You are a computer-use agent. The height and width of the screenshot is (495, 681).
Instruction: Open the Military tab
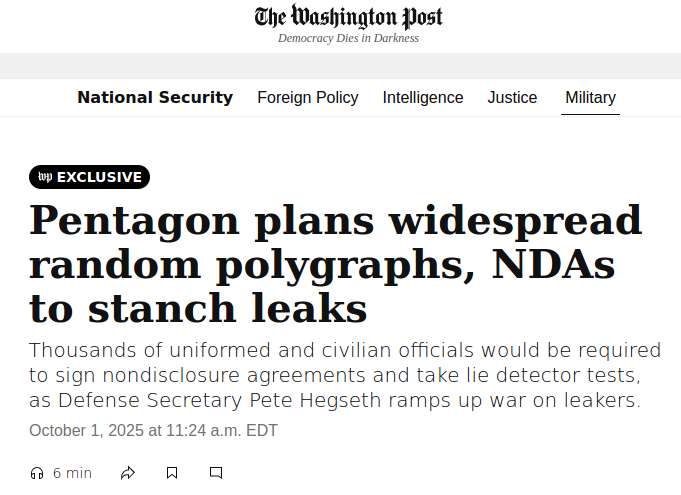[590, 98]
